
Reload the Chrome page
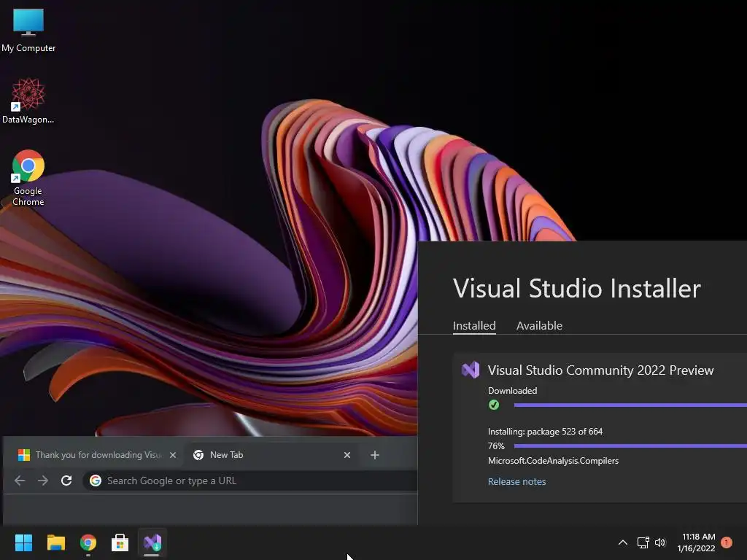(x=66, y=481)
